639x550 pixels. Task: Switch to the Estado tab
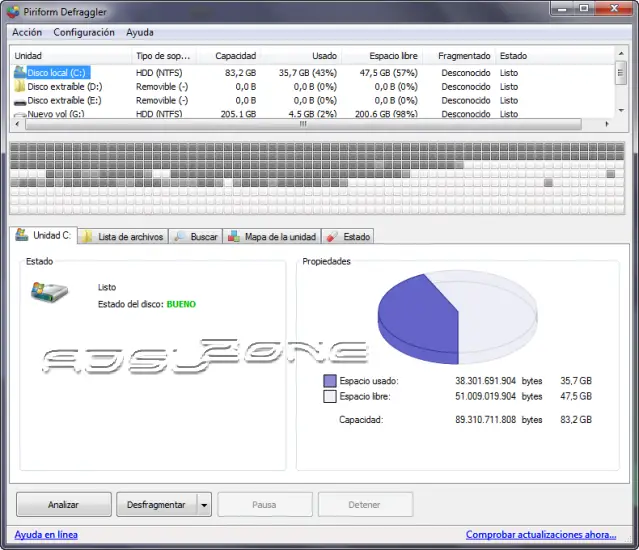click(x=348, y=237)
